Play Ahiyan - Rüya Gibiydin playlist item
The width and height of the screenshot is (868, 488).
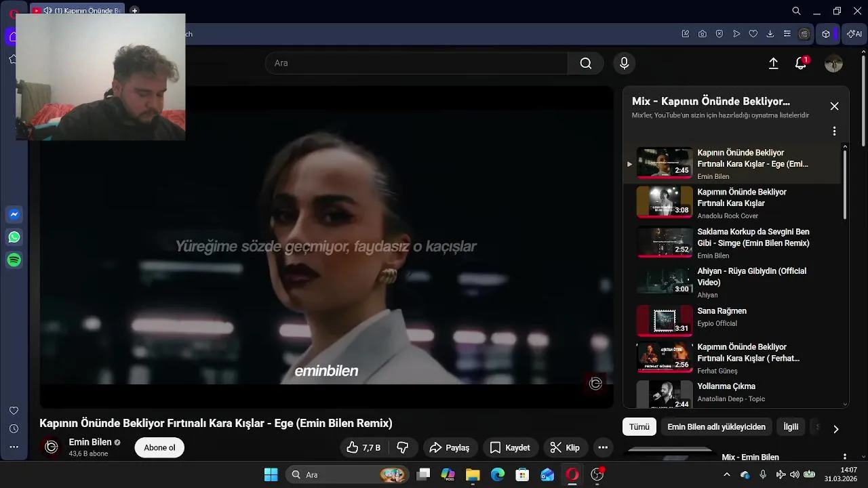[732, 282]
